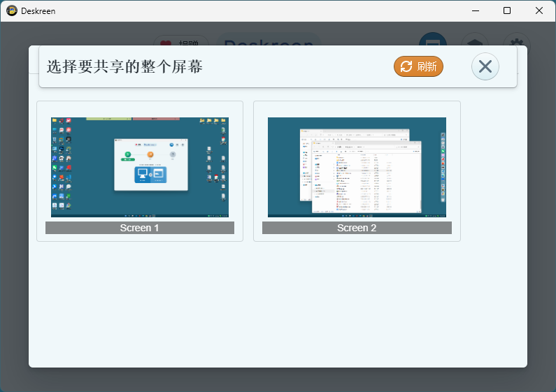
Task: Click the Screen 1 gray label bar
Action: [140, 228]
